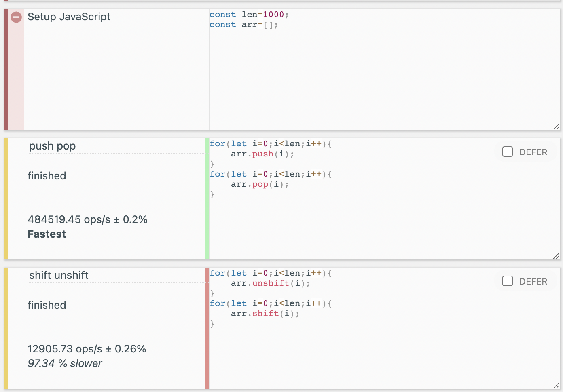The image size is (563, 392).
Task: Click the red minus icon beside Setup JavaScript
Action: [x=16, y=17]
